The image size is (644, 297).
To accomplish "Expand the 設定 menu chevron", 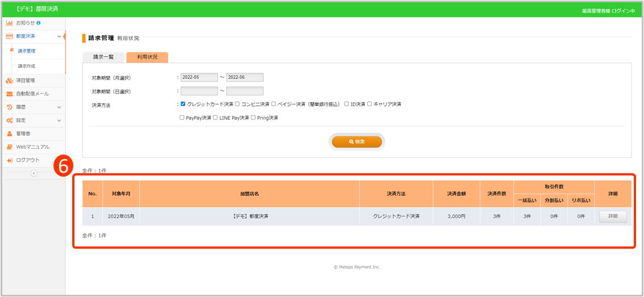I will [x=59, y=120].
